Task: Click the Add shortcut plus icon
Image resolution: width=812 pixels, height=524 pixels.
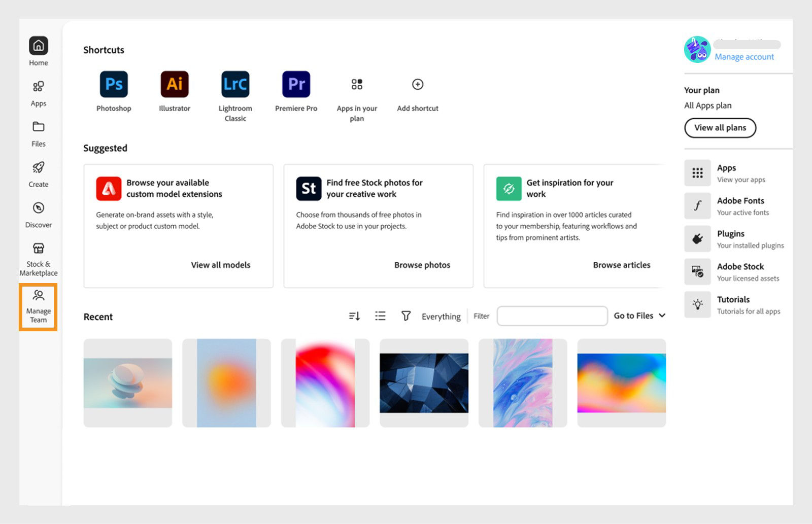Action: tap(418, 84)
